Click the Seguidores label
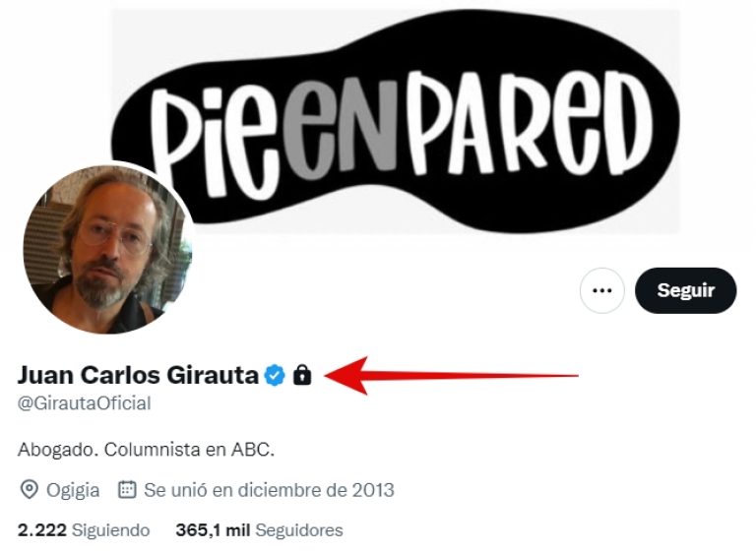Image resolution: width=756 pixels, height=553 pixels. tap(299, 530)
